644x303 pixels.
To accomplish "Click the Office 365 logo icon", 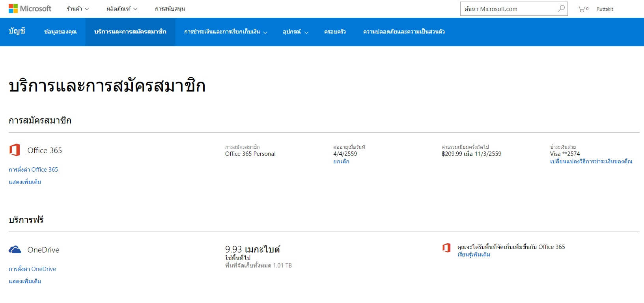I will [15, 150].
